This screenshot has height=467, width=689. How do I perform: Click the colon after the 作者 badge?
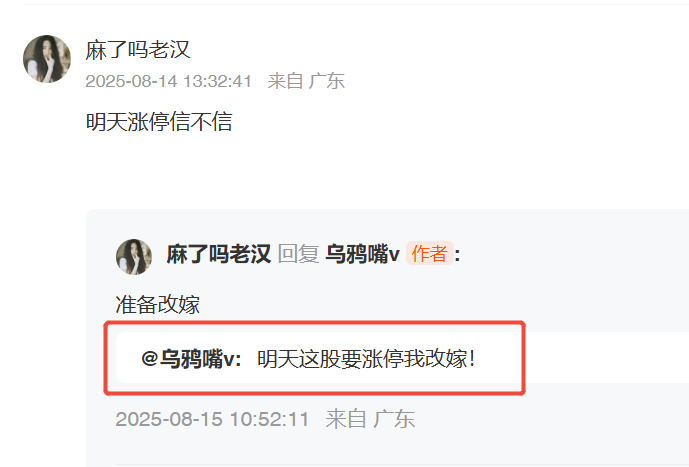[457, 255]
